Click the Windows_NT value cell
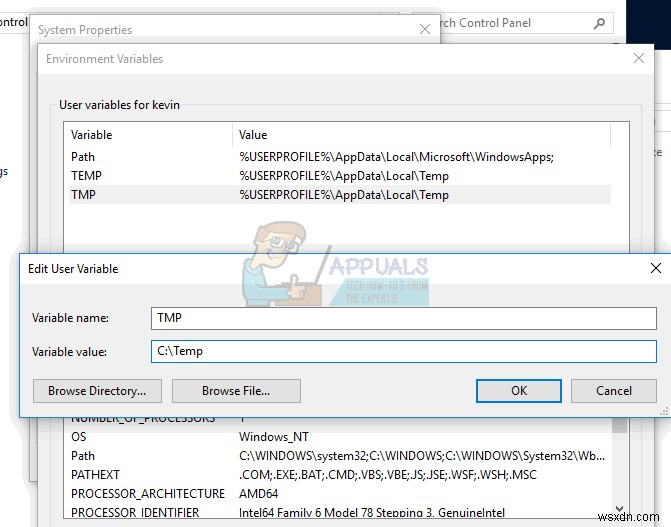The height and width of the screenshot is (527, 671). pyautogui.click(x=274, y=437)
